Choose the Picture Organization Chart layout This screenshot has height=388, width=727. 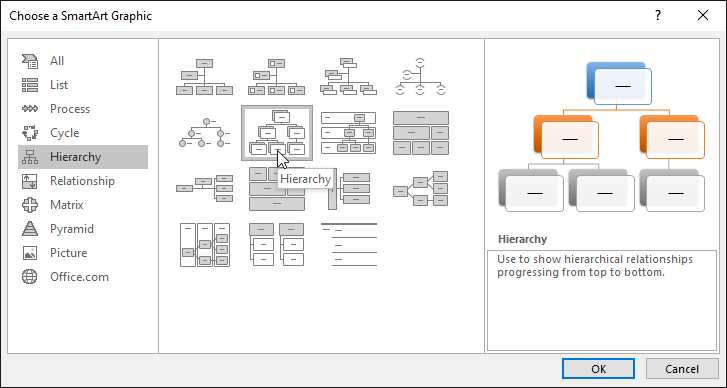[277, 77]
